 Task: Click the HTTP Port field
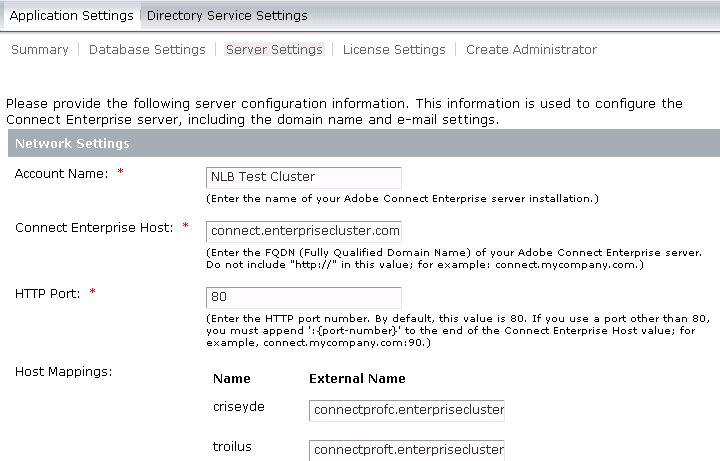304,297
